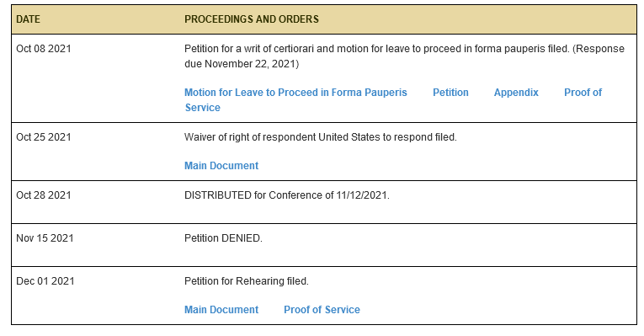The image size is (644, 336).
Task: Click the Response due November 22 text line
Action: (x=242, y=64)
